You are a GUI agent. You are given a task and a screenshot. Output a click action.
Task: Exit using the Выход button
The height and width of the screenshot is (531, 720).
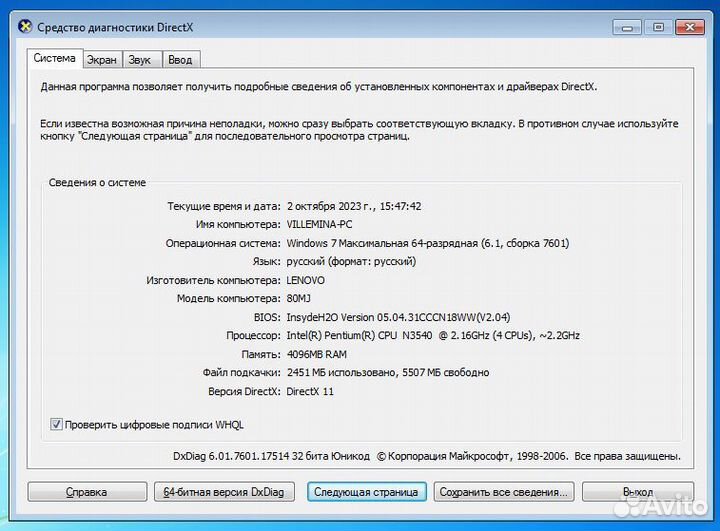click(x=637, y=492)
